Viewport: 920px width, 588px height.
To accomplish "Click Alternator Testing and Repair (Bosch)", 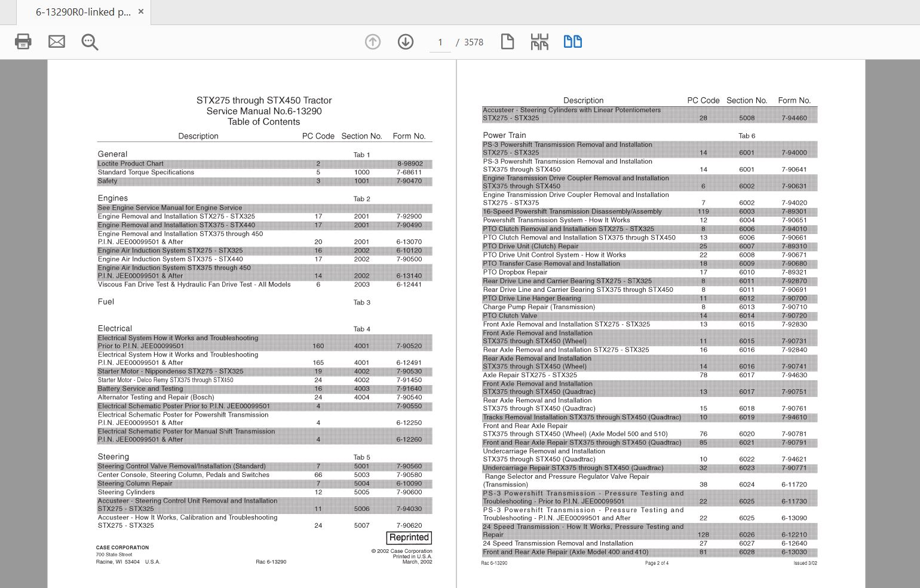I will pos(156,397).
